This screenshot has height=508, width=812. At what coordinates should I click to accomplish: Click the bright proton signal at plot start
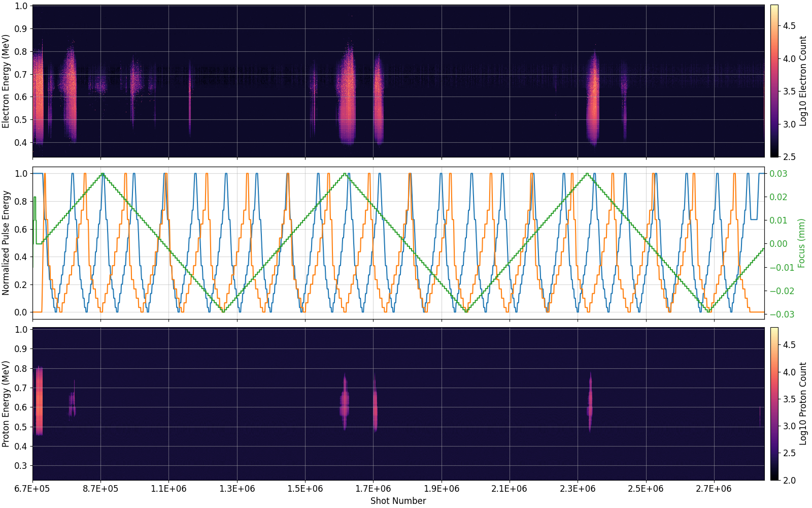pyautogui.click(x=39, y=401)
